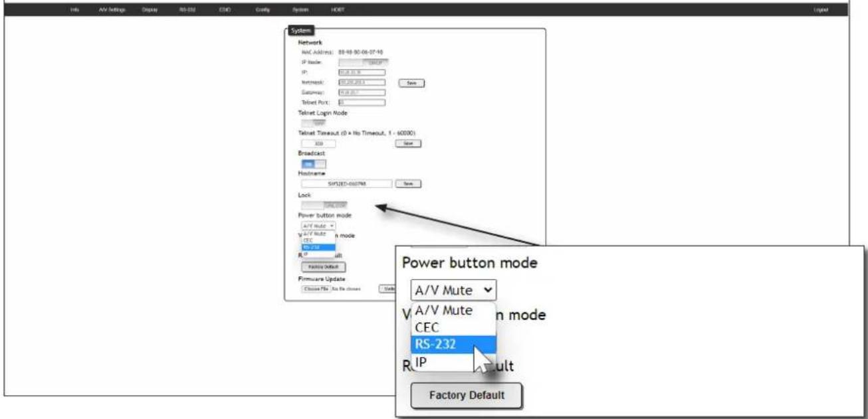868x419 pixels.
Task: Click the 'Network' section heading
Action: [310, 42]
